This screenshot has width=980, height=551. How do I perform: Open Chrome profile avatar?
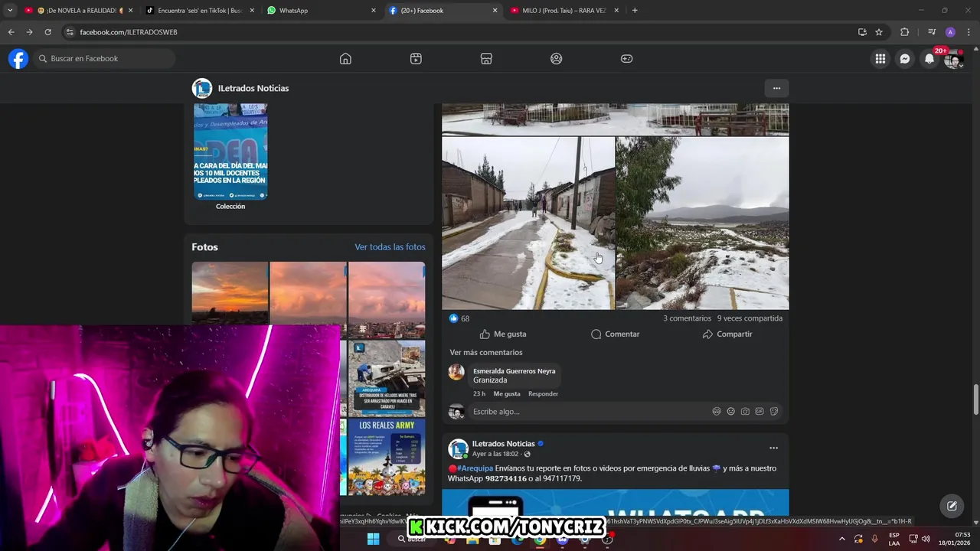pos(950,32)
